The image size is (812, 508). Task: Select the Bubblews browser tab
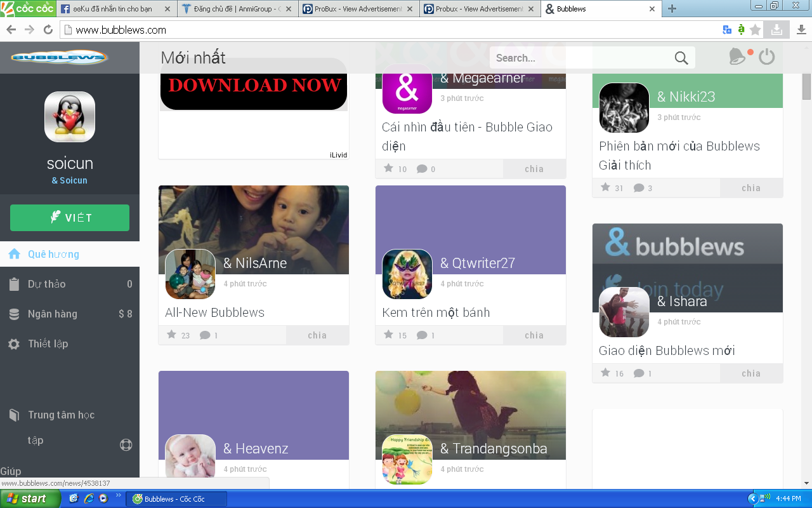click(x=601, y=9)
